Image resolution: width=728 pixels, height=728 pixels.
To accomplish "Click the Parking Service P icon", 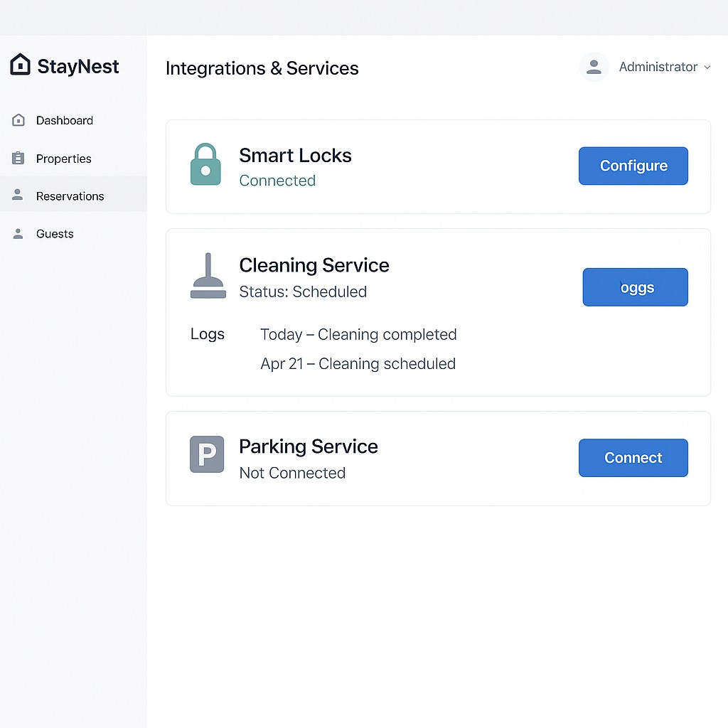I will (x=207, y=454).
